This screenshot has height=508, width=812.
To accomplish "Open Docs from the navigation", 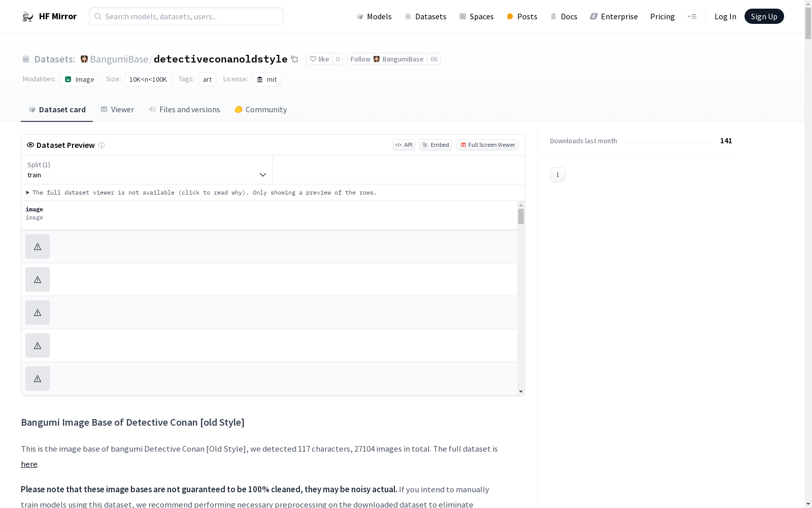I will coord(564,16).
